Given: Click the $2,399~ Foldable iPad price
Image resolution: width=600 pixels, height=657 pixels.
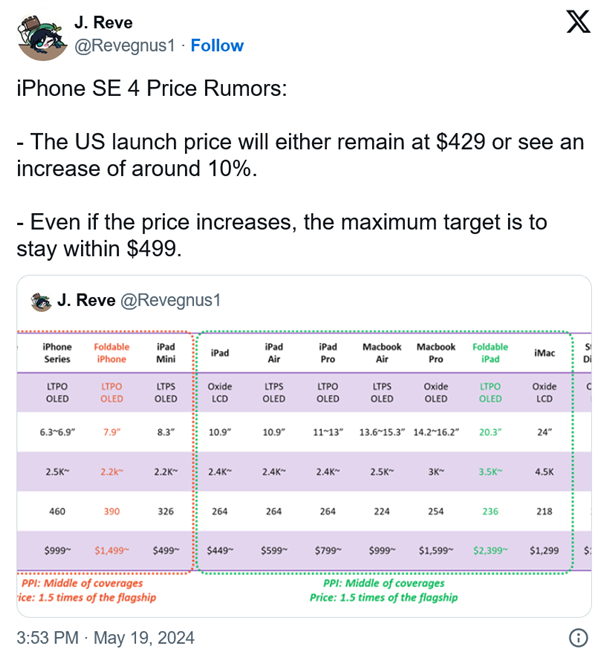Looking at the screenshot, I should tap(490, 551).
